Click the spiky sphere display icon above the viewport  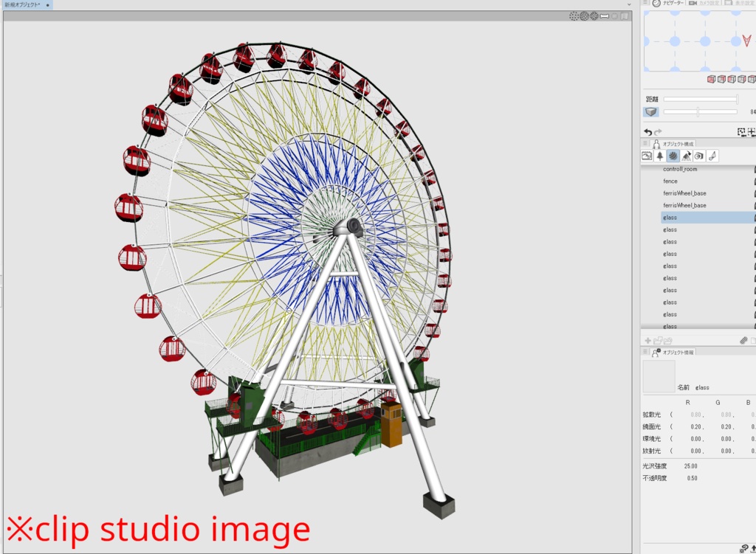tap(594, 16)
